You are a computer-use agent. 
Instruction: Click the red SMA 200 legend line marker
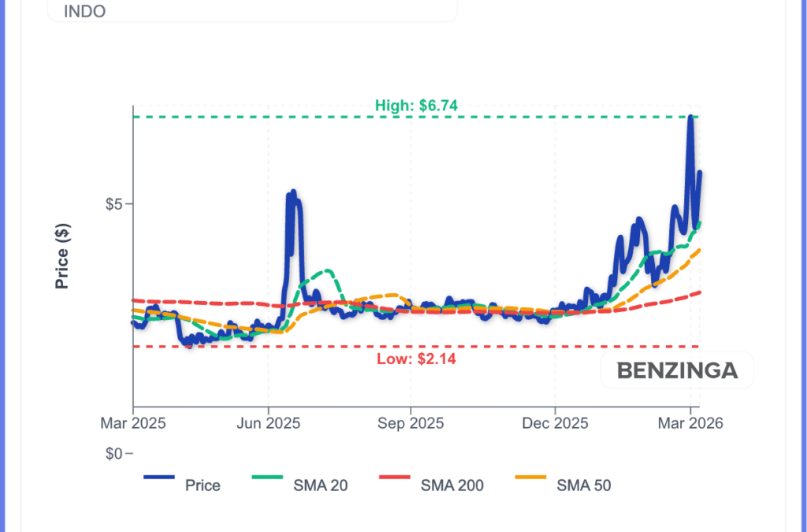point(395,478)
